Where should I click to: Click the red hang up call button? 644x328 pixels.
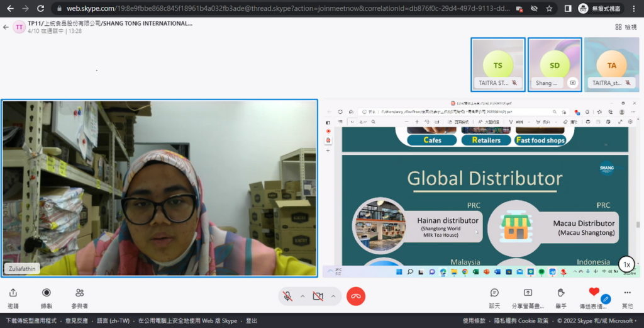tap(356, 296)
